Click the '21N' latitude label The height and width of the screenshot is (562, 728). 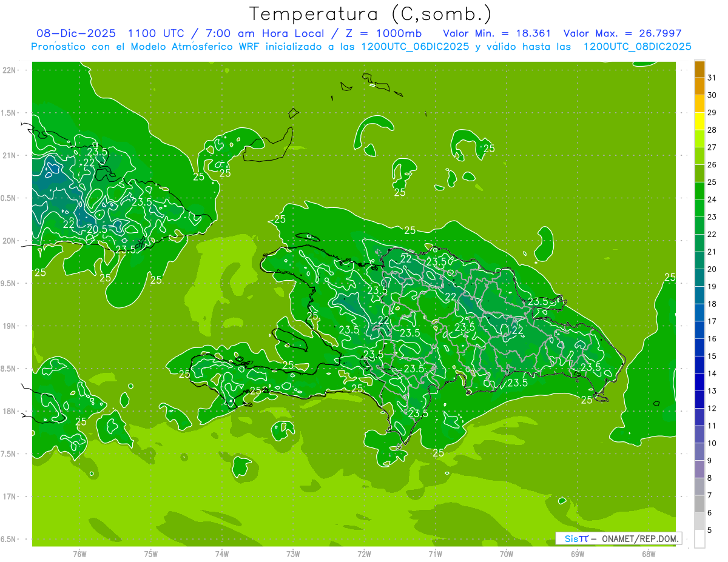9,155
